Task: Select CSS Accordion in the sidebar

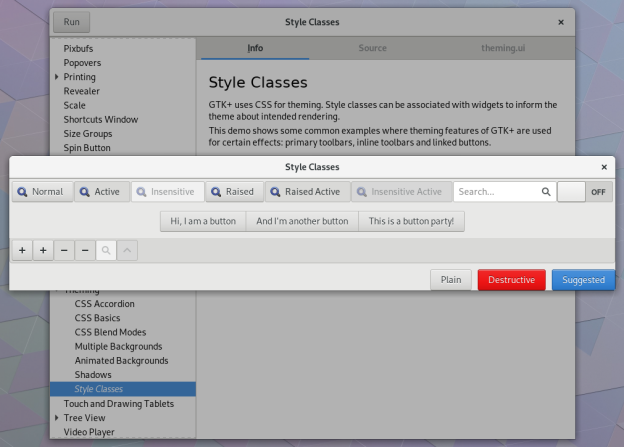Action: (x=104, y=304)
